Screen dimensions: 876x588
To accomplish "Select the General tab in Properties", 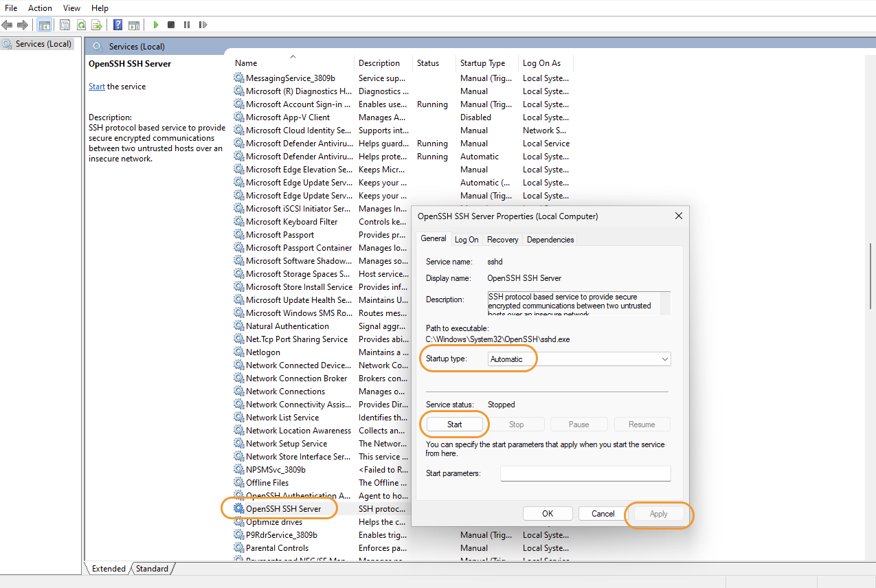I will pos(434,238).
